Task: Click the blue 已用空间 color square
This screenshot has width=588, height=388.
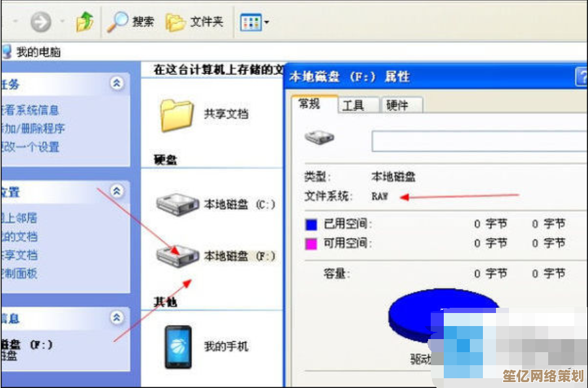Action: 311,224
